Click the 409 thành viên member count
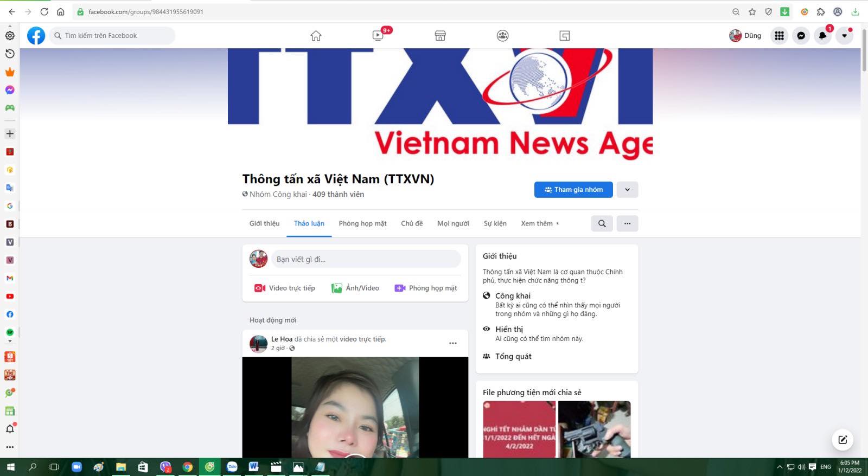Viewport: 868px width, 476px height. (338, 194)
